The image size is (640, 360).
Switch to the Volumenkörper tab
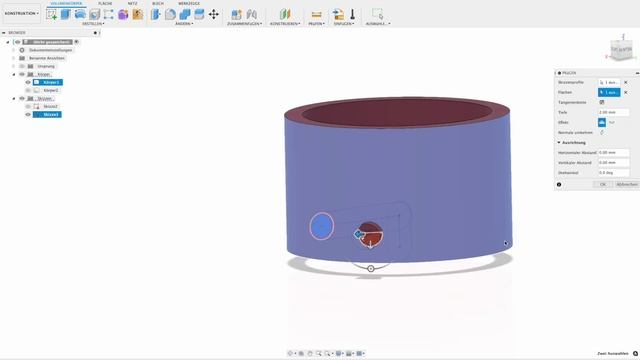pyautogui.click(x=66, y=3)
